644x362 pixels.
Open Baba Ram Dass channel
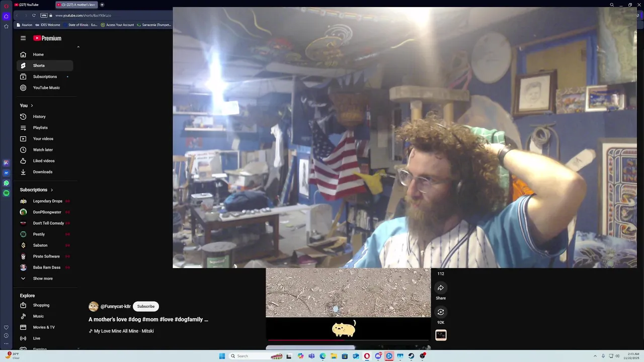45,267
